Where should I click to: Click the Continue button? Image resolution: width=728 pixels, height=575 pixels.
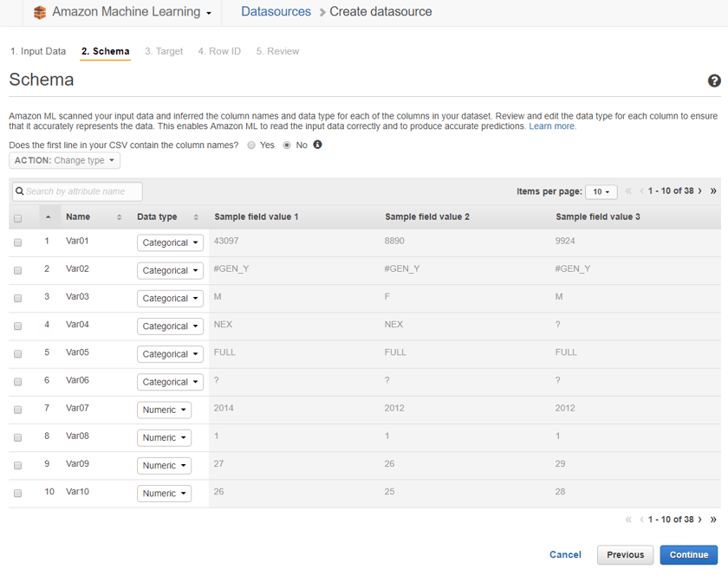coord(689,554)
